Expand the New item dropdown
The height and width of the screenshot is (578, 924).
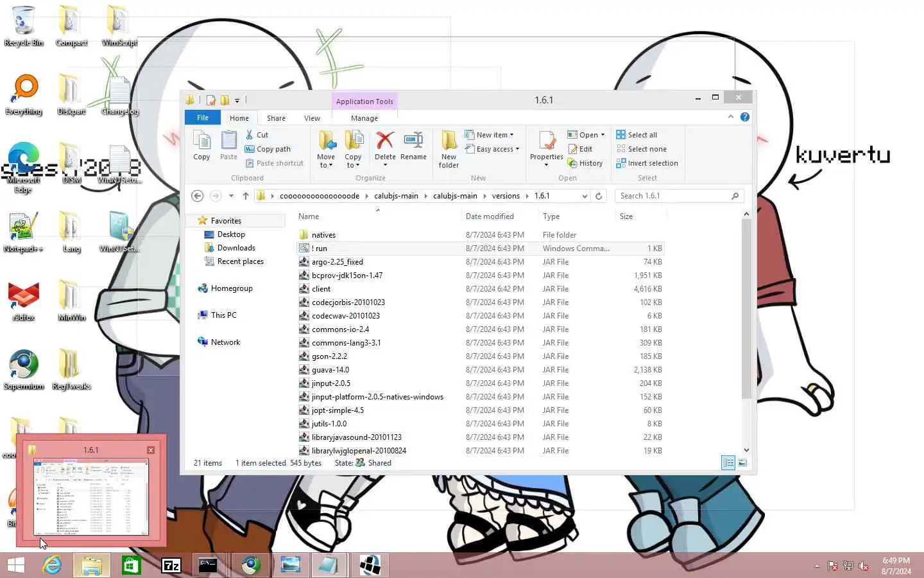[490, 135]
